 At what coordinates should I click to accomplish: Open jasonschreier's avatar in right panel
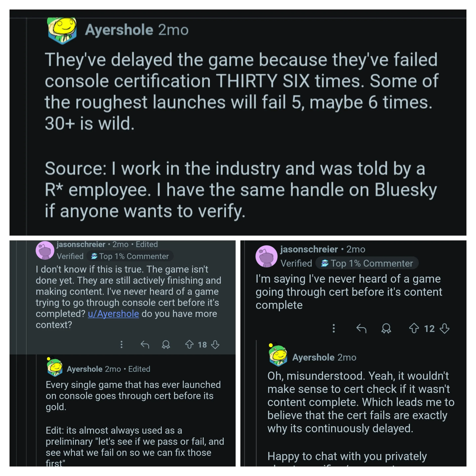[x=266, y=256]
